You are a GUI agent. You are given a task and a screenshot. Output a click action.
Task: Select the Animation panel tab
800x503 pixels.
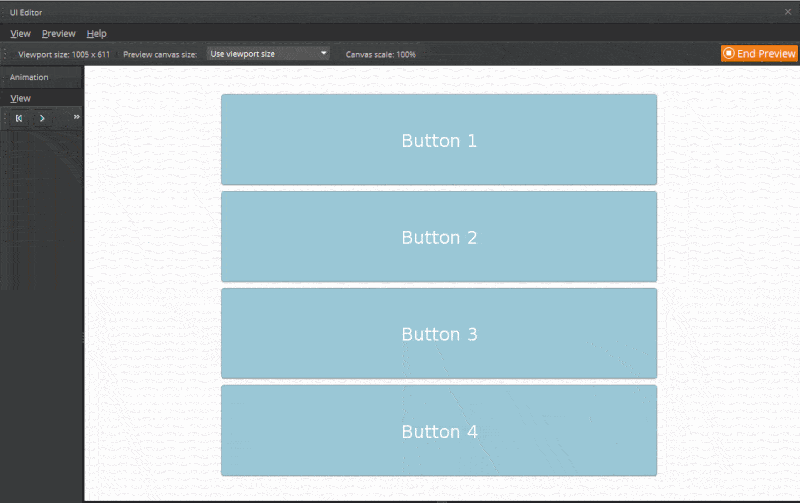click(x=29, y=77)
